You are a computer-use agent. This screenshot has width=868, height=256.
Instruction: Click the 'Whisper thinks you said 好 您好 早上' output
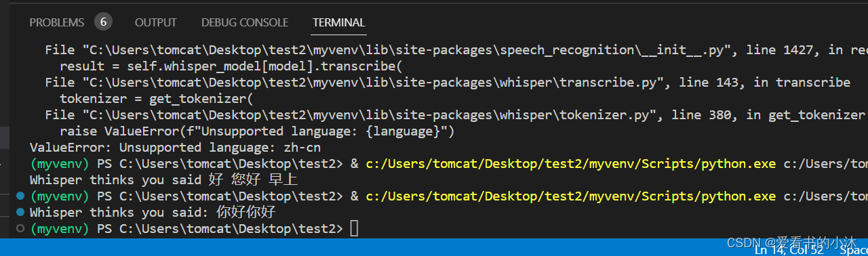(164, 180)
